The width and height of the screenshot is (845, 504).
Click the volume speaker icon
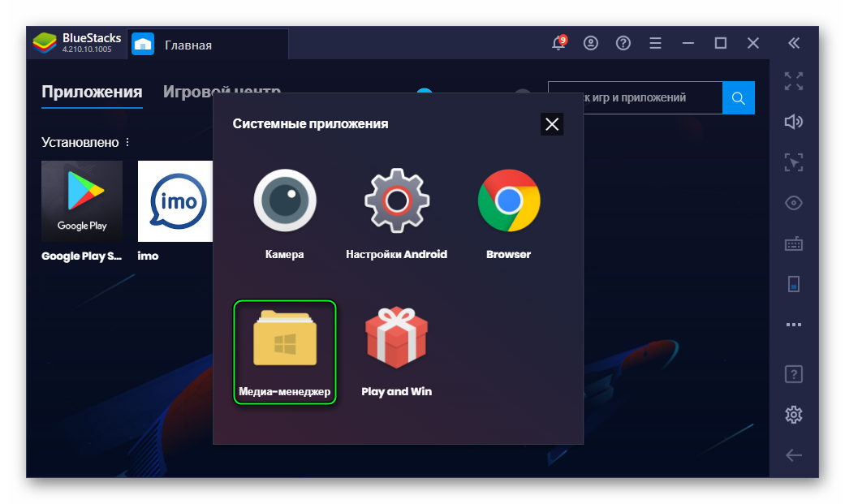point(794,122)
